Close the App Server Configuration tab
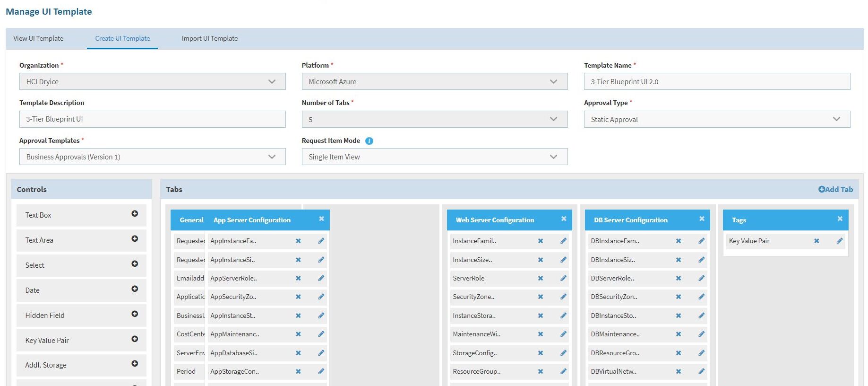Image resolution: width=868 pixels, height=386 pixels. [x=321, y=219]
